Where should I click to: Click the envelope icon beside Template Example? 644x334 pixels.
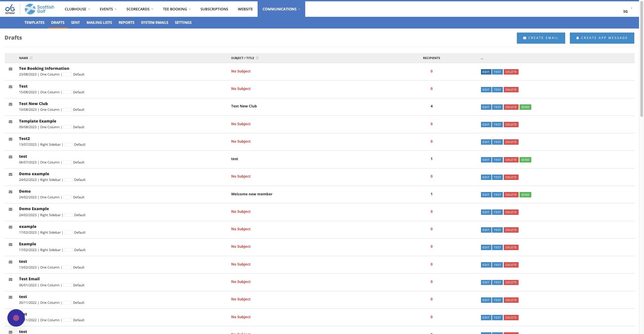[x=11, y=122]
